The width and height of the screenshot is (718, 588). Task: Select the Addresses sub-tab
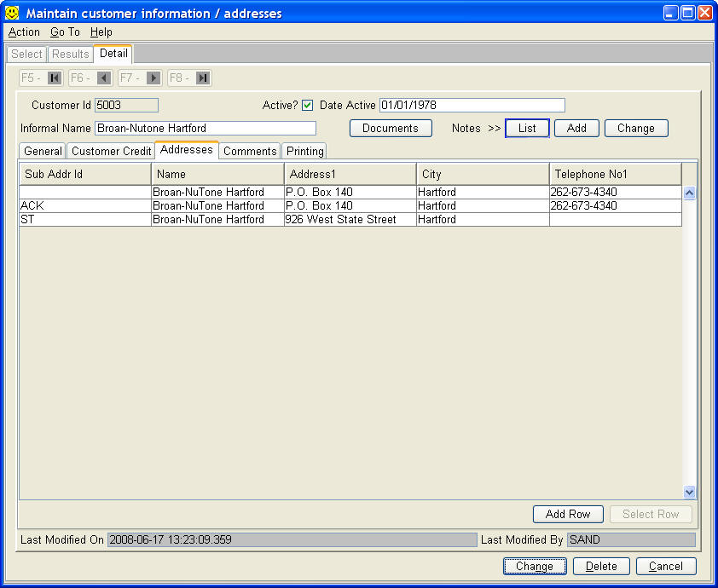coord(187,150)
